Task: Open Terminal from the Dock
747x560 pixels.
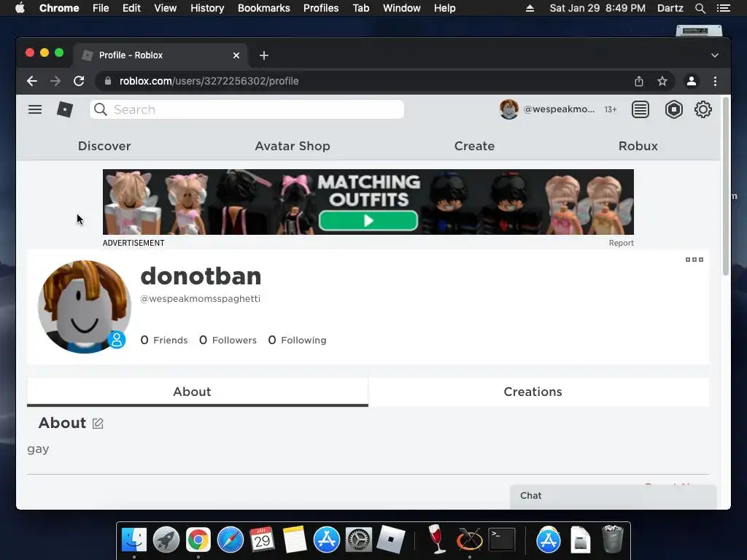Action: point(502,540)
